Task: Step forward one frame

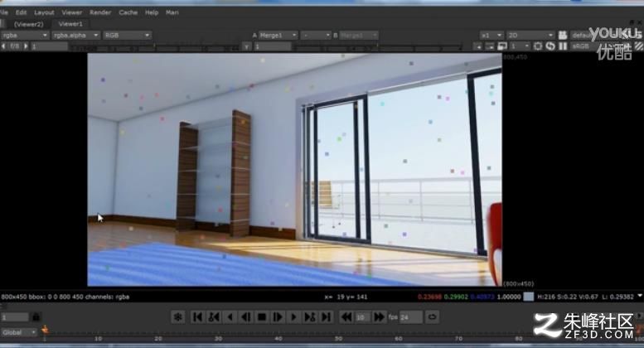Action: click(x=278, y=317)
